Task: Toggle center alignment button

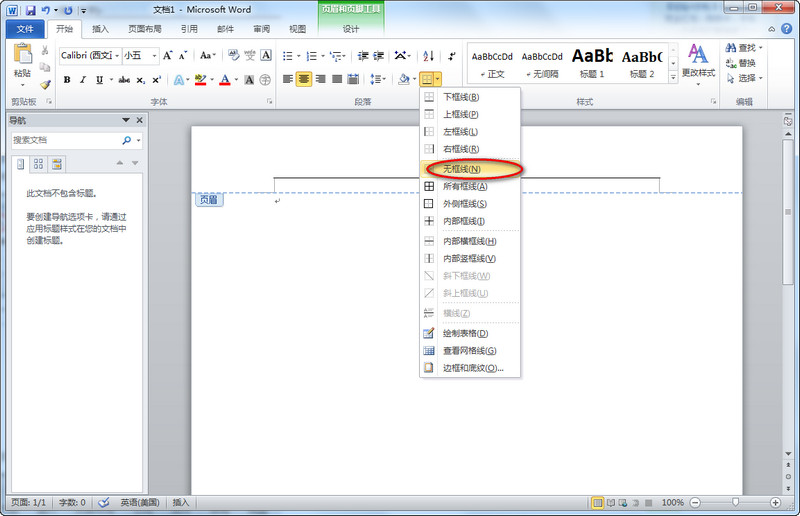Action: tap(304, 79)
